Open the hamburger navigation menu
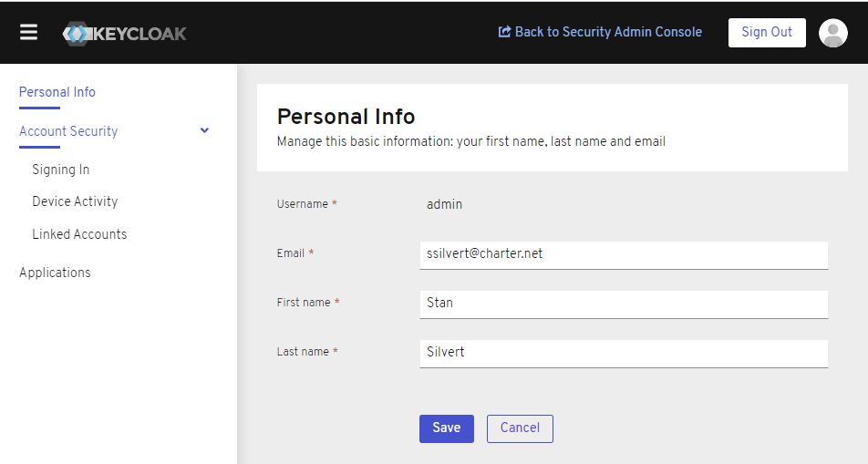This screenshot has width=868, height=464. 29,32
